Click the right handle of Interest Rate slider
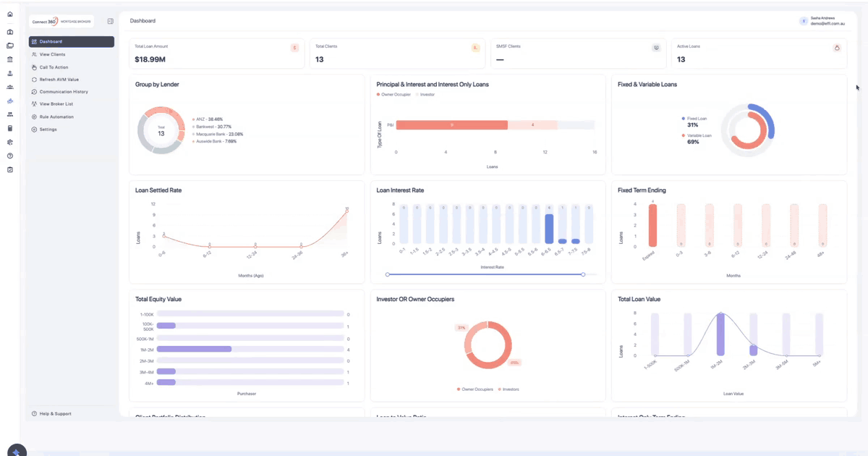The image size is (868, 456). (x=582, y=274)
